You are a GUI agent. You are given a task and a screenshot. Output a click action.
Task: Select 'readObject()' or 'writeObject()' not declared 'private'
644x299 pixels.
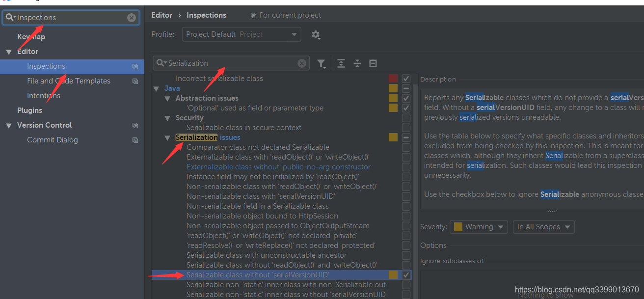click(x=272, y=236)
